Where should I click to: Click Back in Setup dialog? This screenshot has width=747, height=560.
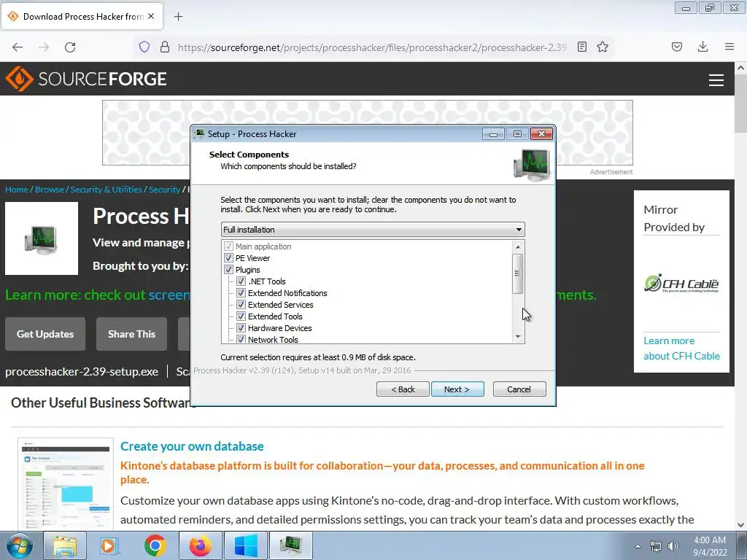[x=403, y=389]
